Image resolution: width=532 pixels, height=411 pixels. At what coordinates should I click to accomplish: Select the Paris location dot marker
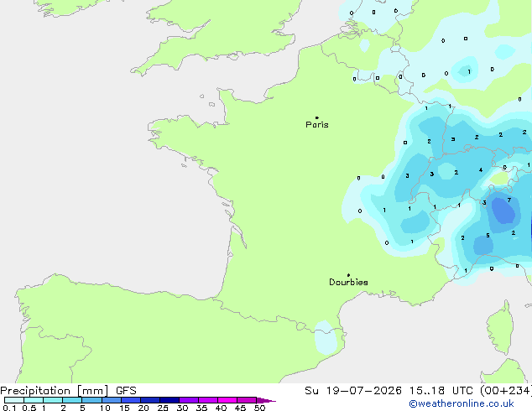(x=317, y=117)
